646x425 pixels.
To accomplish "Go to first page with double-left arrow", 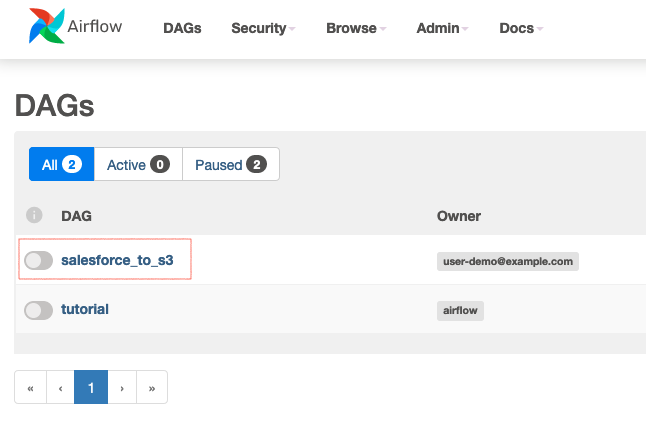I will [x=30, y=387].
